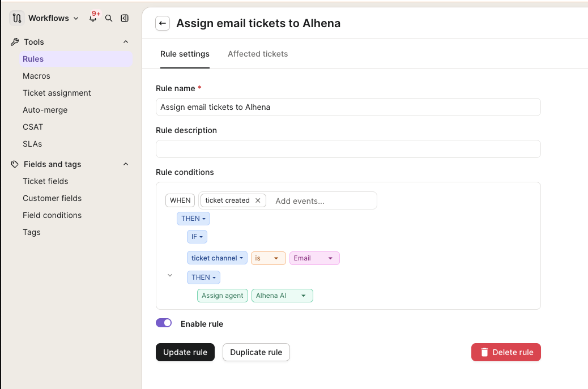Open search with the magnifier icon
Screen dimensions: 588x389
pos(109,18)
